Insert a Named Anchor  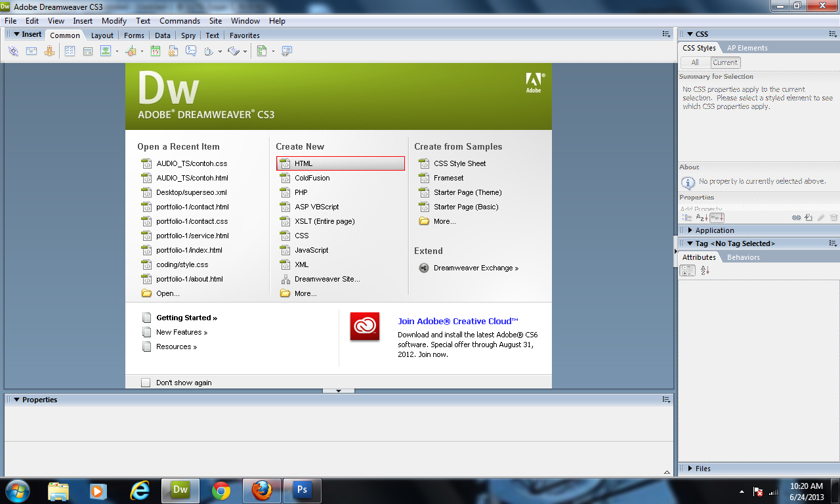49,51
